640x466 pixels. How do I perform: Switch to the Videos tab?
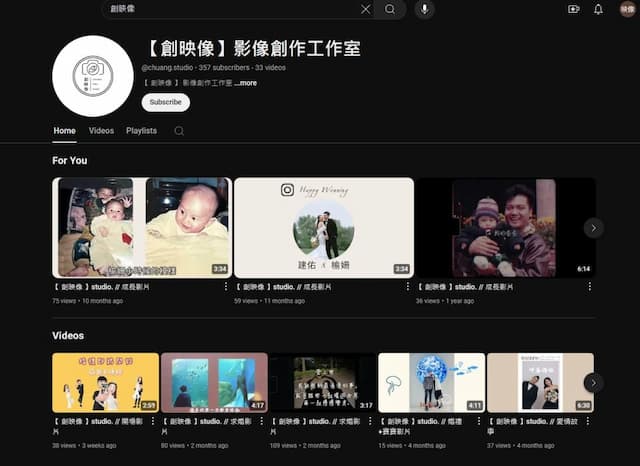tap(101, 131)
